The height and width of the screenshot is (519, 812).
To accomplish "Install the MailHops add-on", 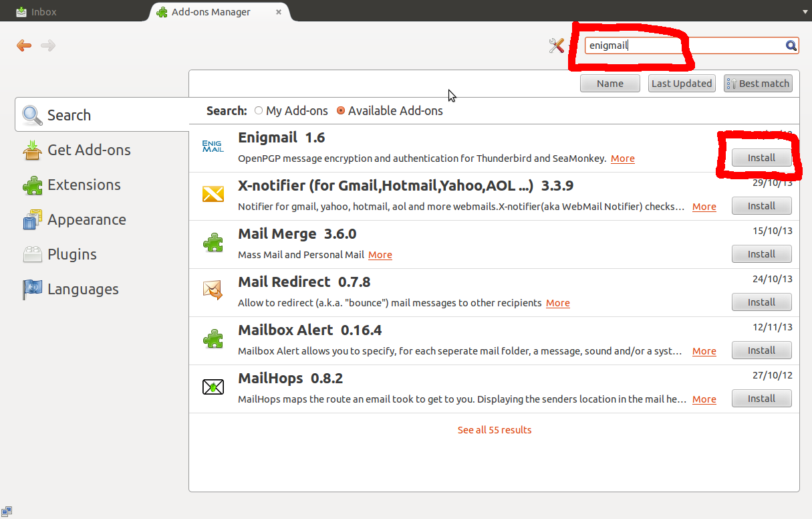I will point(761,399).
